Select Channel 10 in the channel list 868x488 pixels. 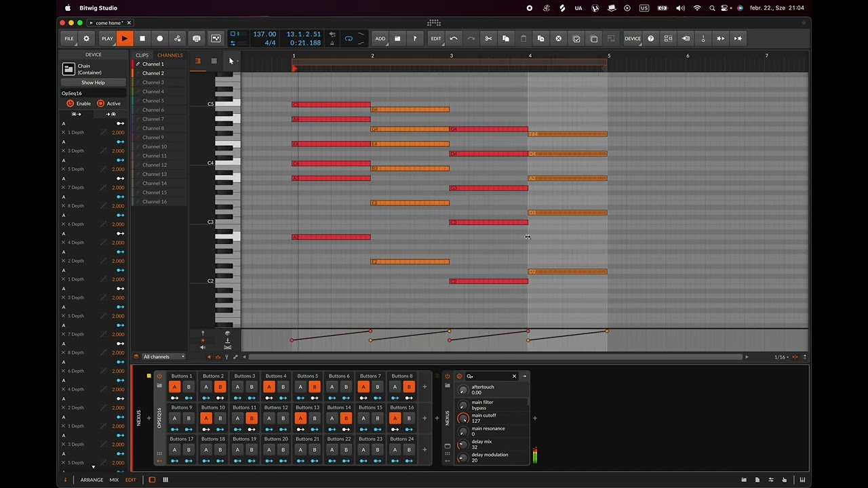(154, 146)
